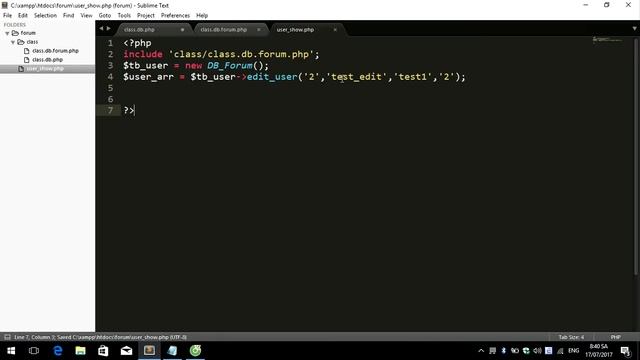Viewport: 640px width, 360px height.
Task: Open class.db.forum.php in sidebar
Action: coord(55,51)
